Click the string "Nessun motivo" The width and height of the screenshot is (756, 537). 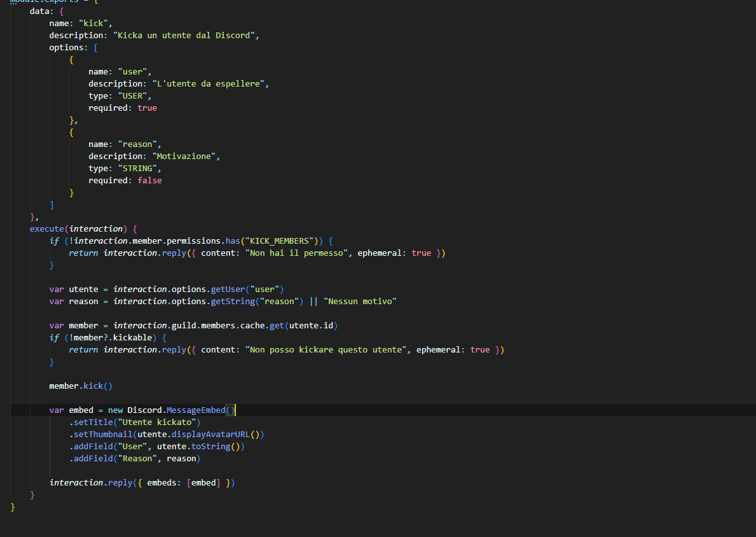pos(360,301)
